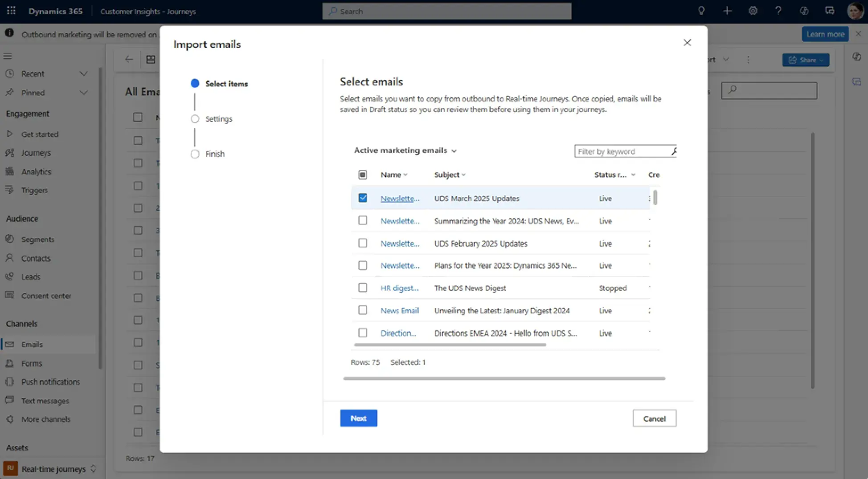The height and width of the screenshot is (479, 868).
Task: Open the Copilot side pane icon
Action: 856,57
